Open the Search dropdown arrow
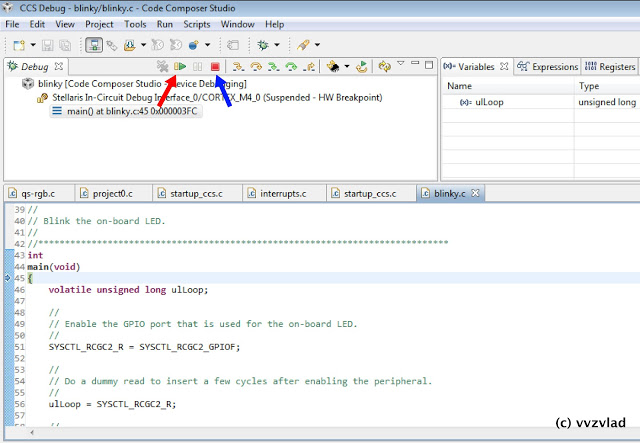 point(317,45)
